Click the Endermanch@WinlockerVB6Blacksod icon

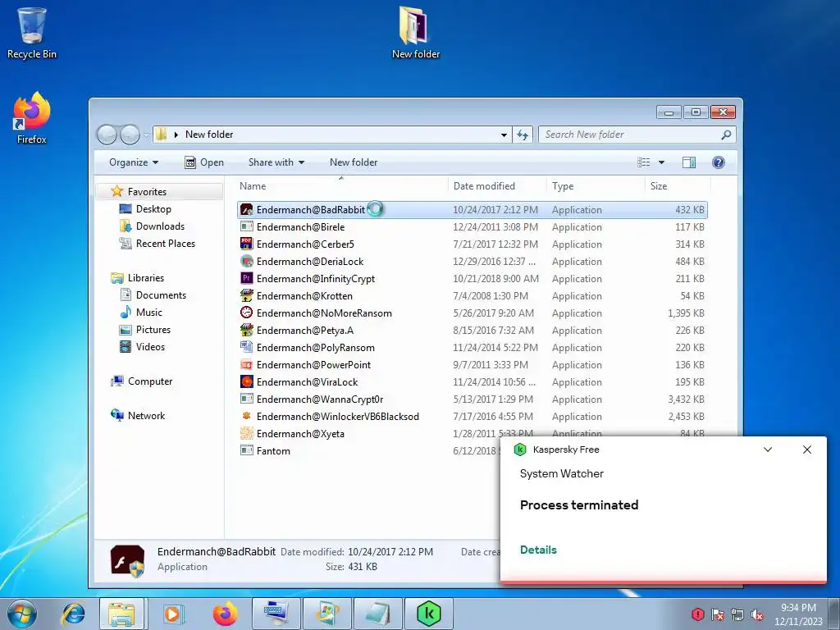(246, 416)
